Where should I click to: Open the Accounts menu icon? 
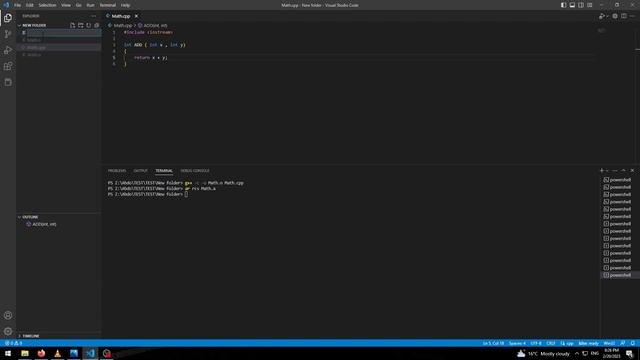pyautogui.click(x=8, y=315)
